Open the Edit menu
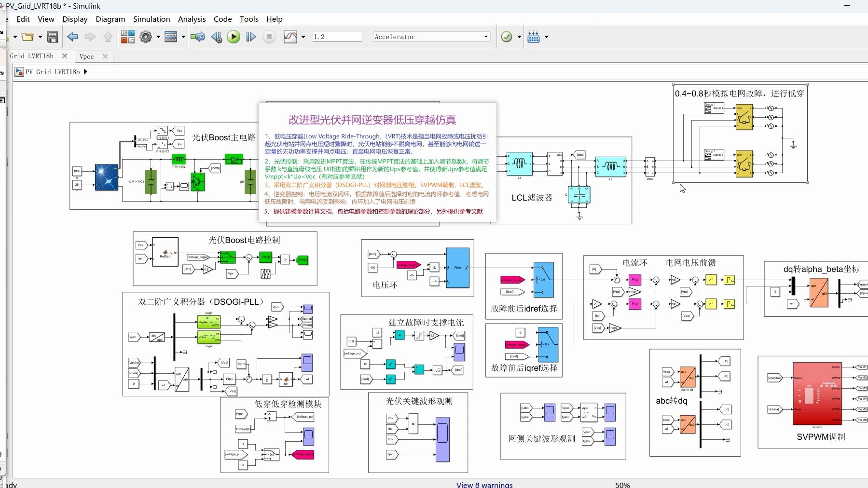Image resolution: width=868 pixels, height=488 pixels. 23,19
